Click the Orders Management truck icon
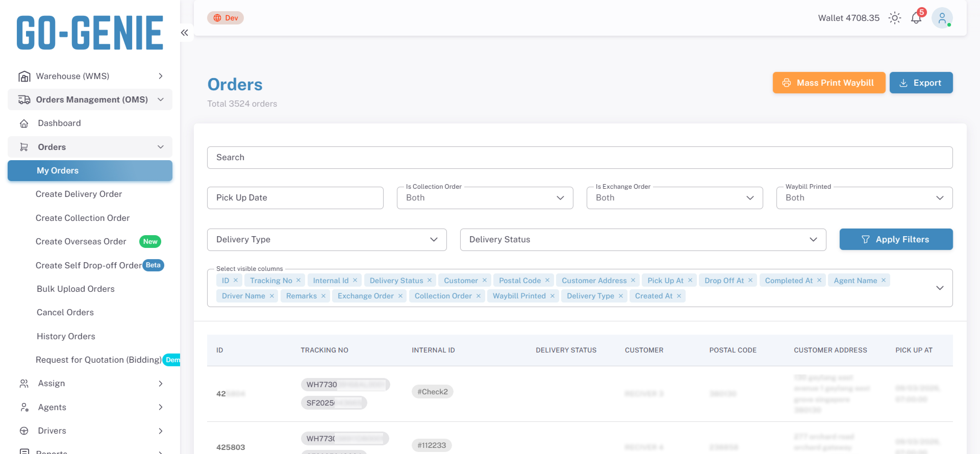 pos(24,100)
